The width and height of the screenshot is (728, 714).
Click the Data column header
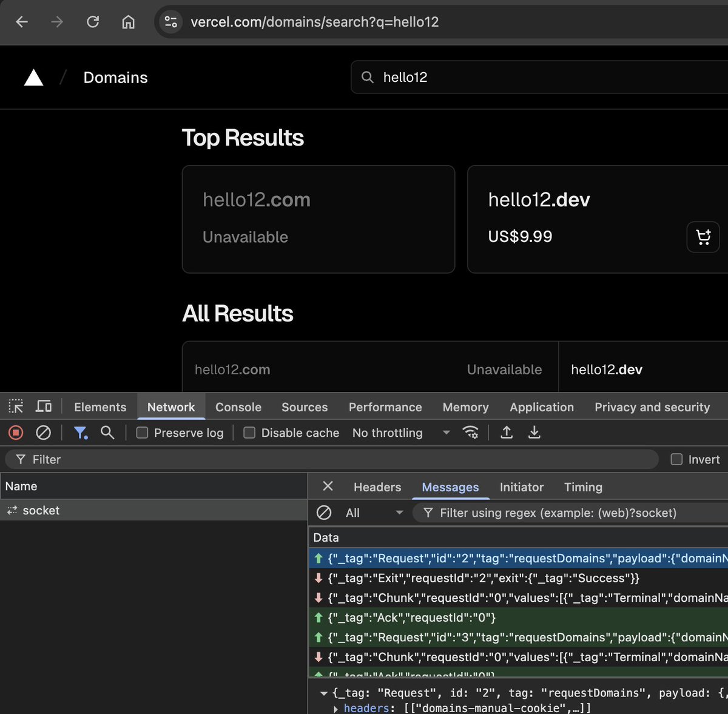coord(518,537)
